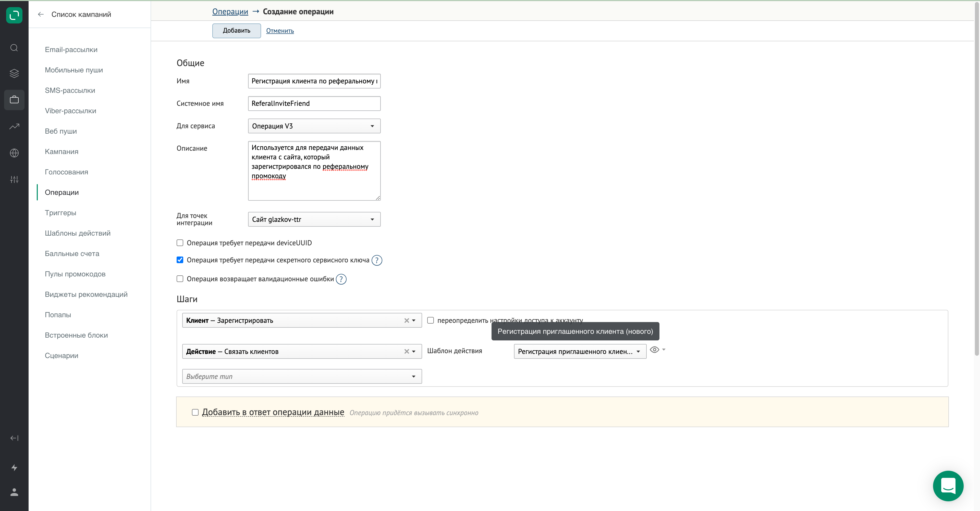Clear the Действие — Связать клиентов step
Image resolution: width=980 pixels, height=511 pixels.
click(406, 352)
